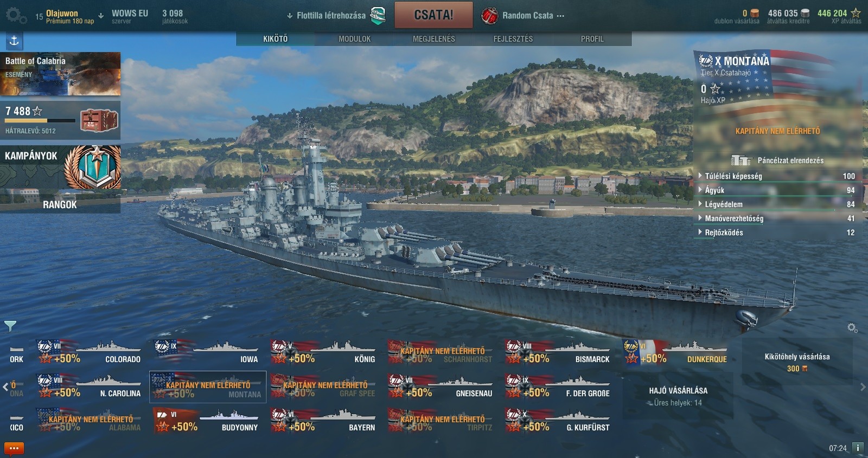This screenshot has width=868, height=458.
Task: Click the info icon beside the clock
Action: (858, 448)
